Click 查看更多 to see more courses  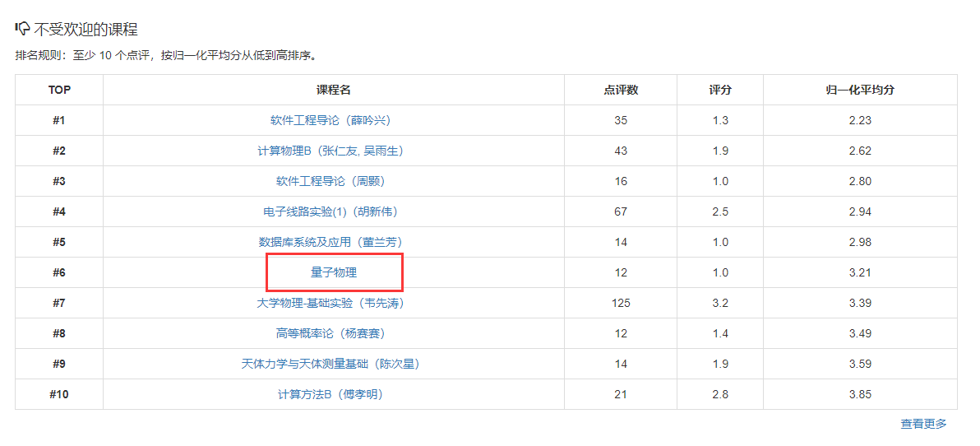pos(923,424)
